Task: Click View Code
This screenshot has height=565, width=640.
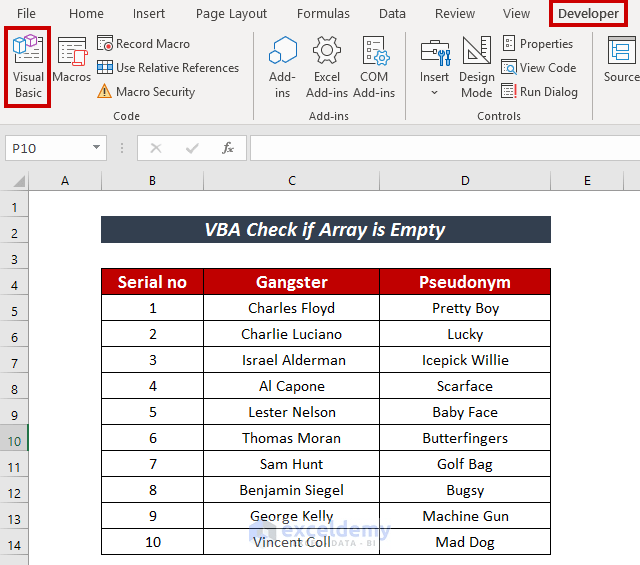Action: click(x=538, y=68)
